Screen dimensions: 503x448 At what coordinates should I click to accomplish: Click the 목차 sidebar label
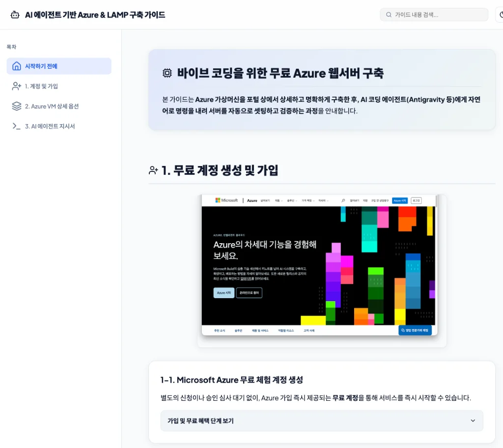tap(11, 47)
